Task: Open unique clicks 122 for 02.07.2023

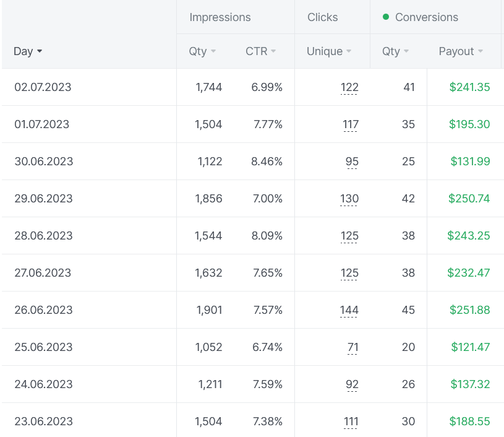Action: coord(349,87)
